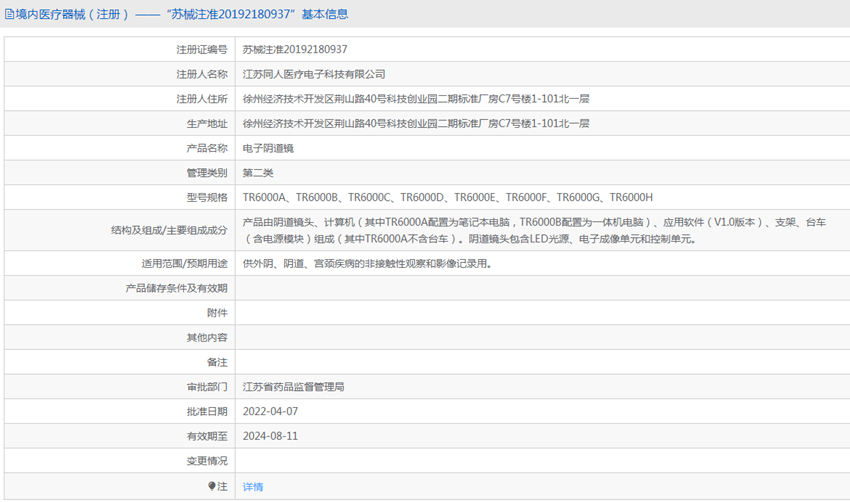The height and width of the screenshot is (502, 850).
Task: Click the registrant name 江苏同人医疗电子科技有限公司
Action: click(x=314, y=74)
